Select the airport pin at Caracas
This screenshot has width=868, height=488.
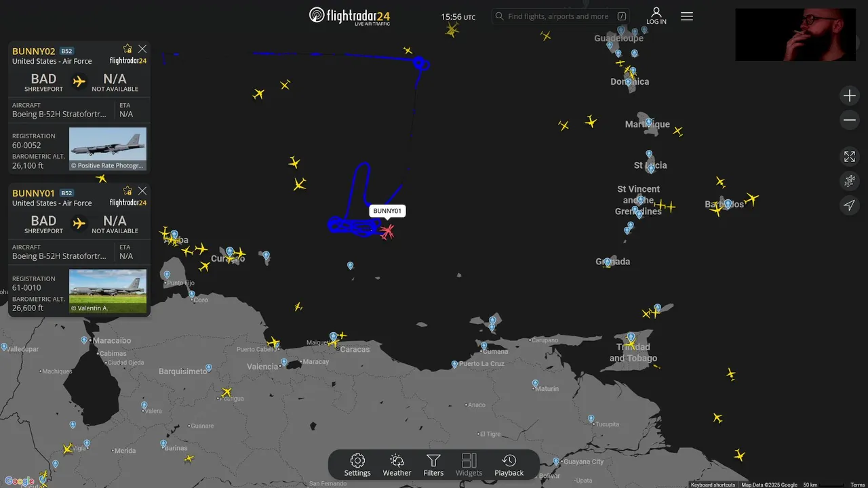click(334, 337)
